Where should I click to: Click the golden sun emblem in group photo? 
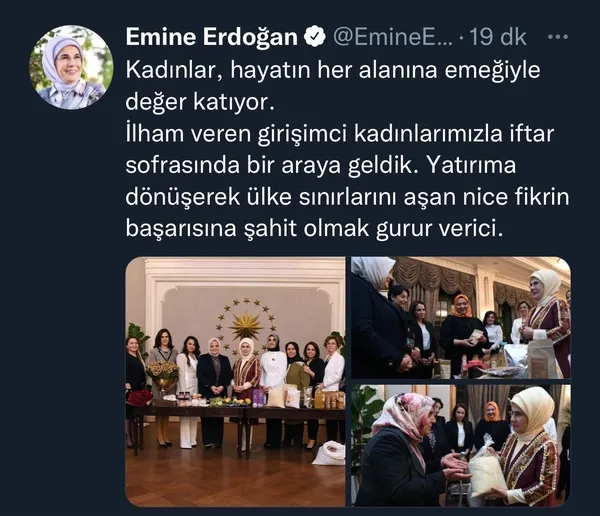click(245, 326)
